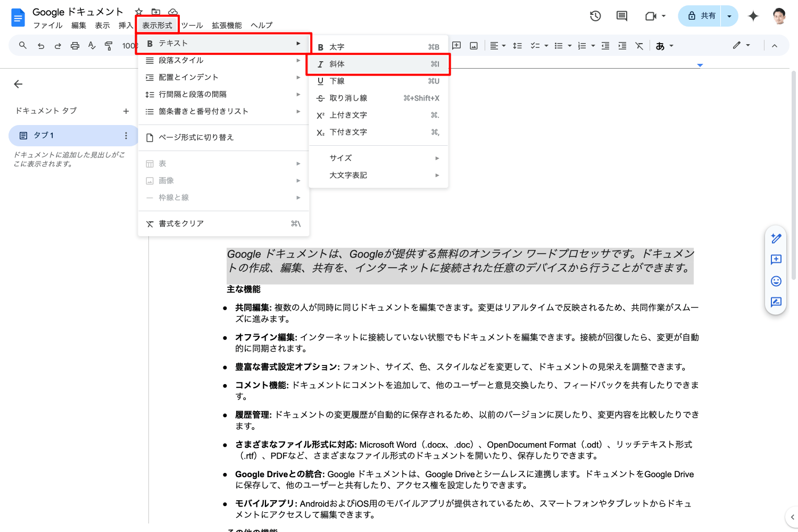Open サイズ submenu

tap(378, 158)
